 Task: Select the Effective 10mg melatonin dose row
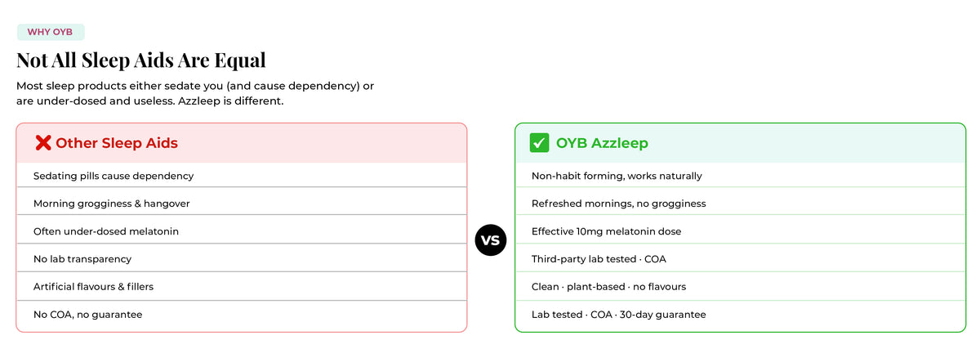pos(740,231)
